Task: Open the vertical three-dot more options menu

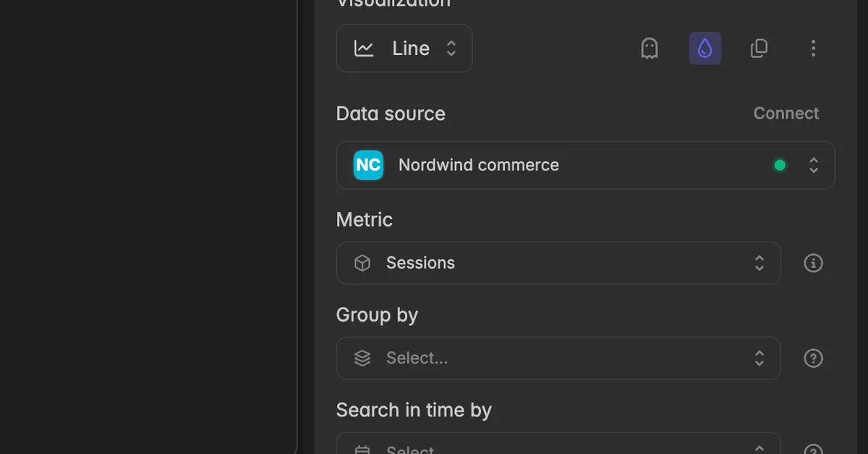Action: point(813,49)
